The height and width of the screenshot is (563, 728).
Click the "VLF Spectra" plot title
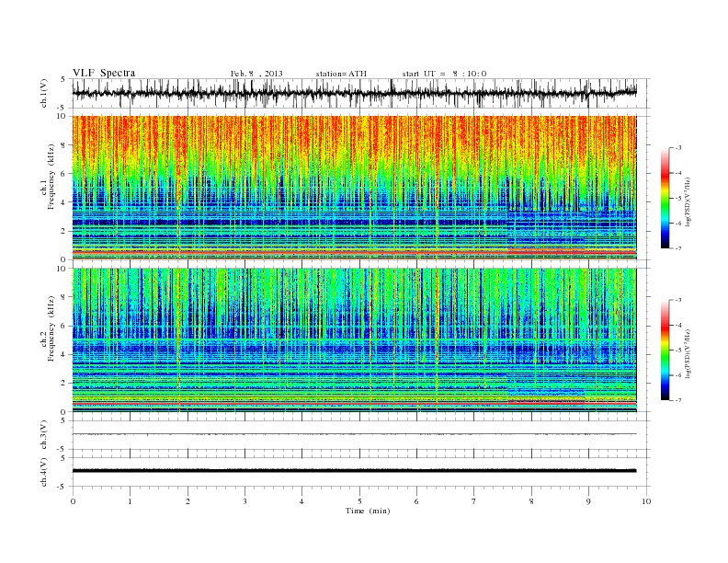click(x=104, y=73)
